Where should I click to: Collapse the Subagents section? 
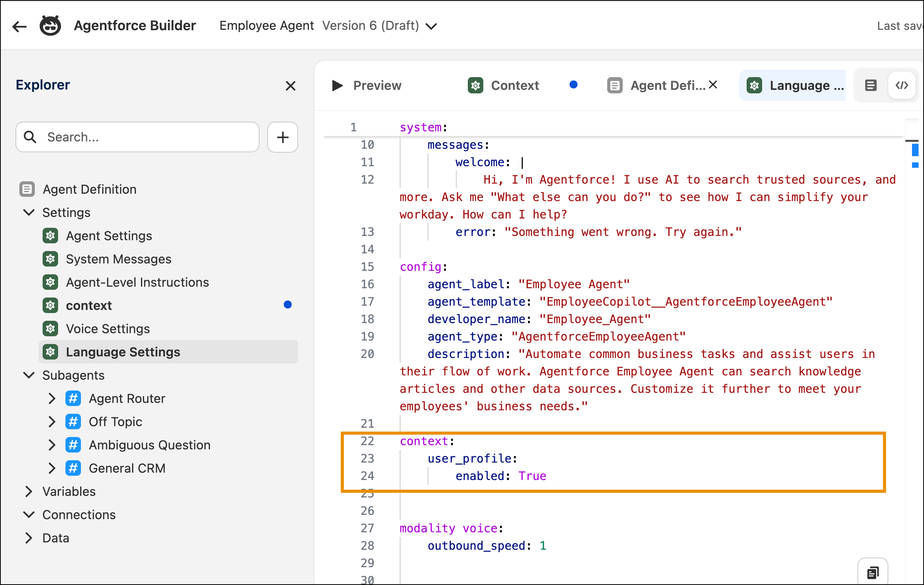click(x=29, y=375)
